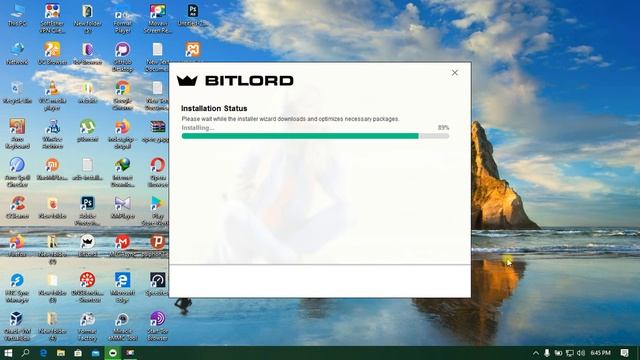Open the Windows Start menu
640x360 pixels.
tap(8, 353)
